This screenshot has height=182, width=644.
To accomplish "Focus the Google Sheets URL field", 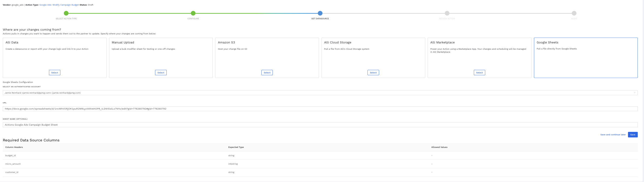I will [x=320, y=109].
